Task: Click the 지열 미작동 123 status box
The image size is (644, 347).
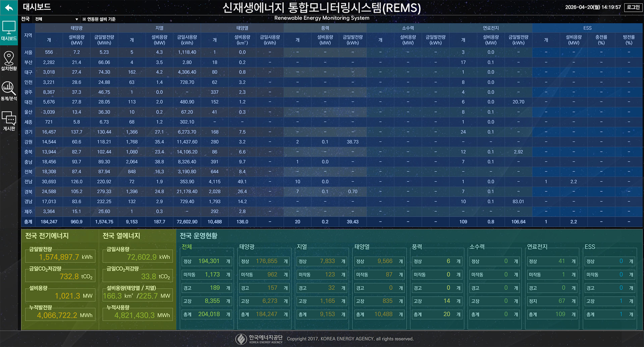Action: coord(322,275)
